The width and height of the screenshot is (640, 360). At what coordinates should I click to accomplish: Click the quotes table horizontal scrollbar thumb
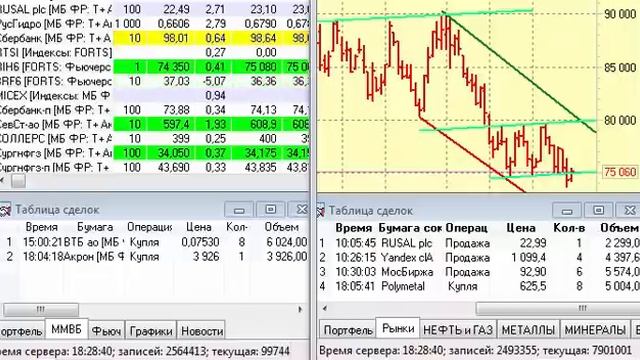pyautogui.click(x=18, y=181)
